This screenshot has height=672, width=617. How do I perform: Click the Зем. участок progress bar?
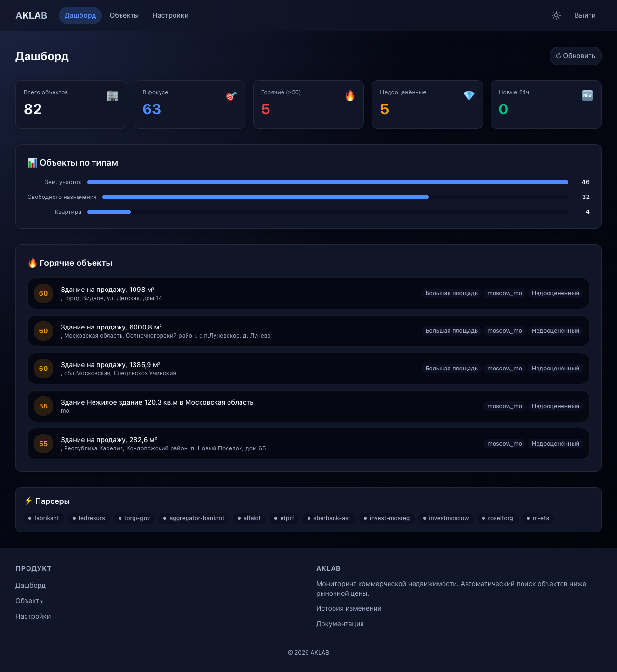pos(328,182)
